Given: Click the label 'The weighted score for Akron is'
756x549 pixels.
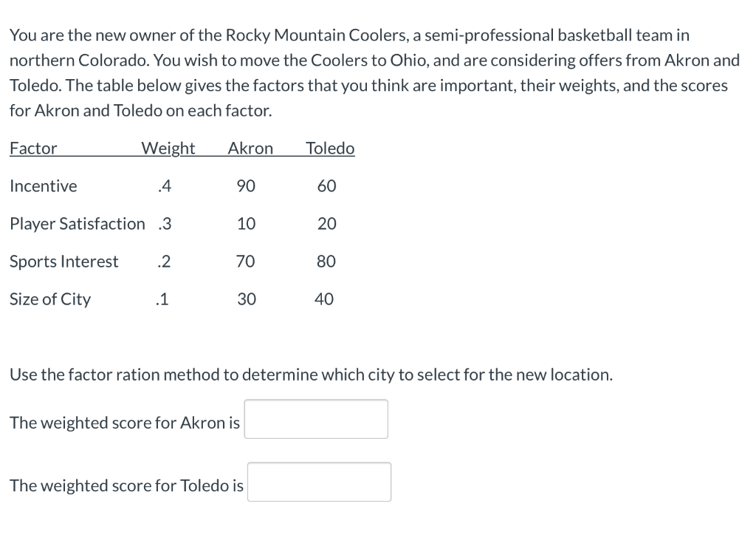Looking at the screenshot, I should coord(124,423).
